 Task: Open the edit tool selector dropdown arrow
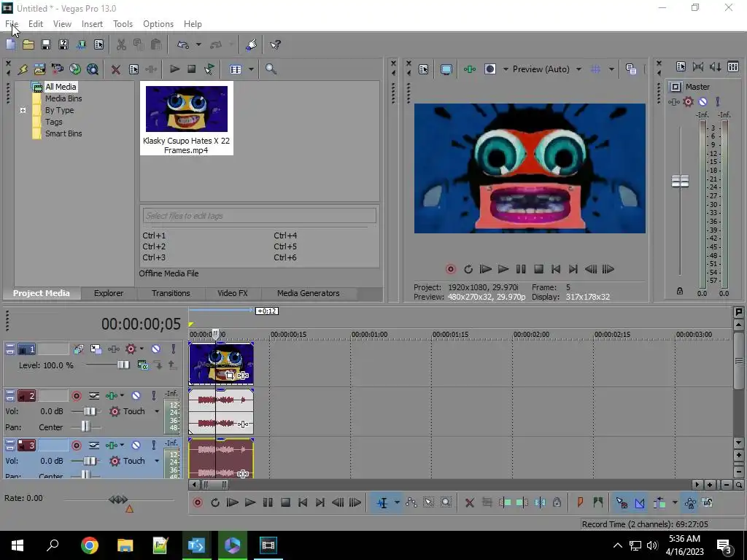point(397,502)
